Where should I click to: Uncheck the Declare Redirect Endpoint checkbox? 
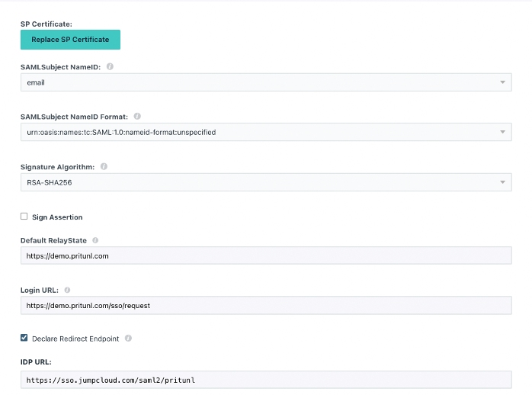coord(24,338)
